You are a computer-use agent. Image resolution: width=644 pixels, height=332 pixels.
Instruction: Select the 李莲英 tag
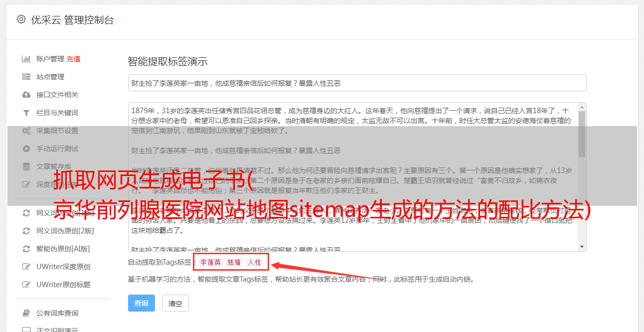point(211,262)
